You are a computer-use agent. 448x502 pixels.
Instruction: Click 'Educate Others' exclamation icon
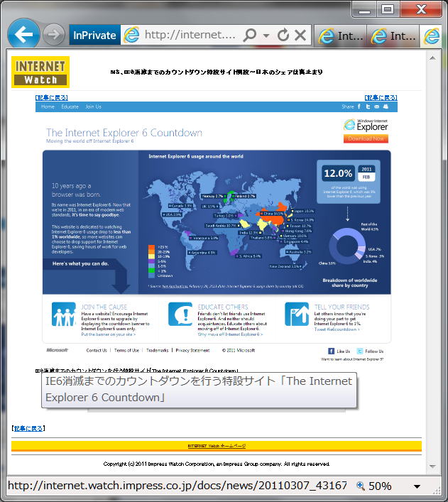pos(180,314)
